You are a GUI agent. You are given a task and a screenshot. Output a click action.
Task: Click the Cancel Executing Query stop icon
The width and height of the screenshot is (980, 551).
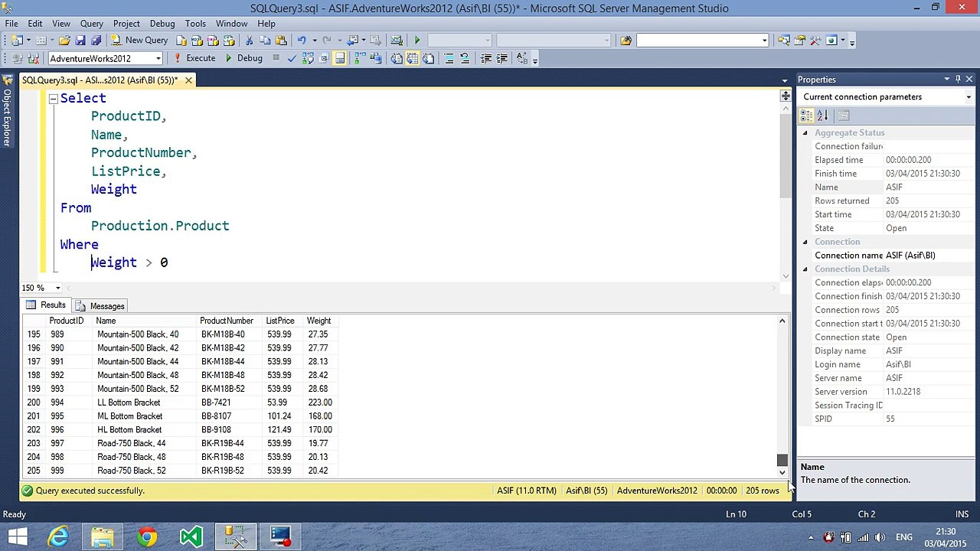point(276,58)
